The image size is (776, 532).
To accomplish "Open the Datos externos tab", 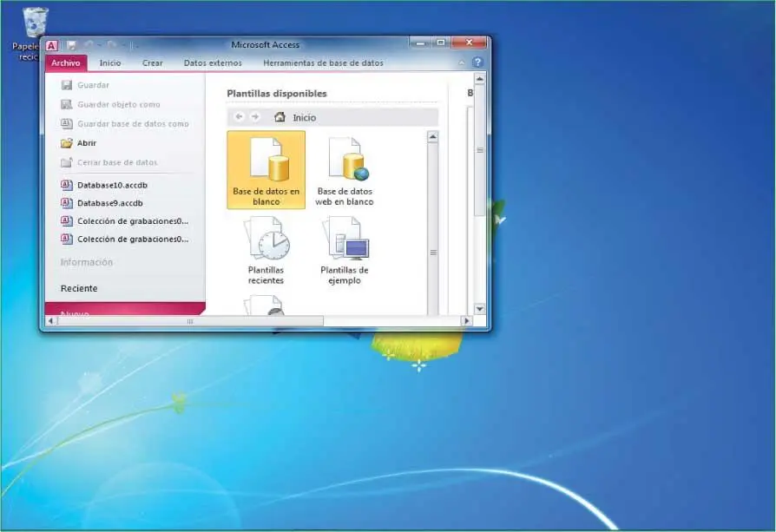I will [213, 62].
